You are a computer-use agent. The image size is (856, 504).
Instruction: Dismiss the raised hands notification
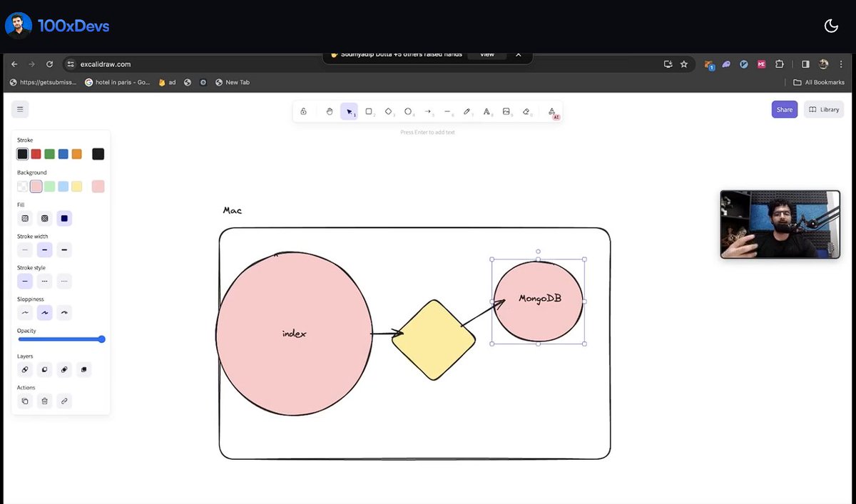(x=519, y=54)
